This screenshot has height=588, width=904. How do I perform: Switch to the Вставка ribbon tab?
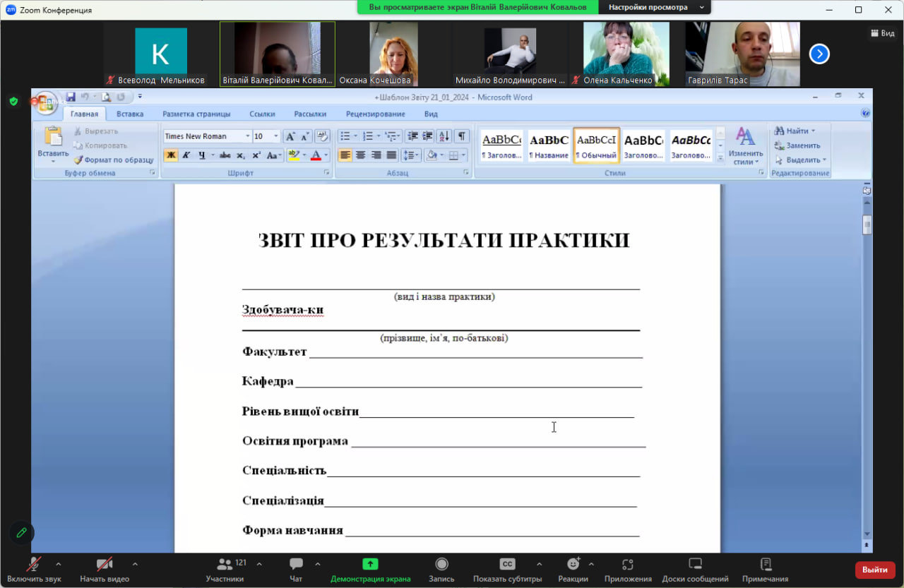(130, 114)
